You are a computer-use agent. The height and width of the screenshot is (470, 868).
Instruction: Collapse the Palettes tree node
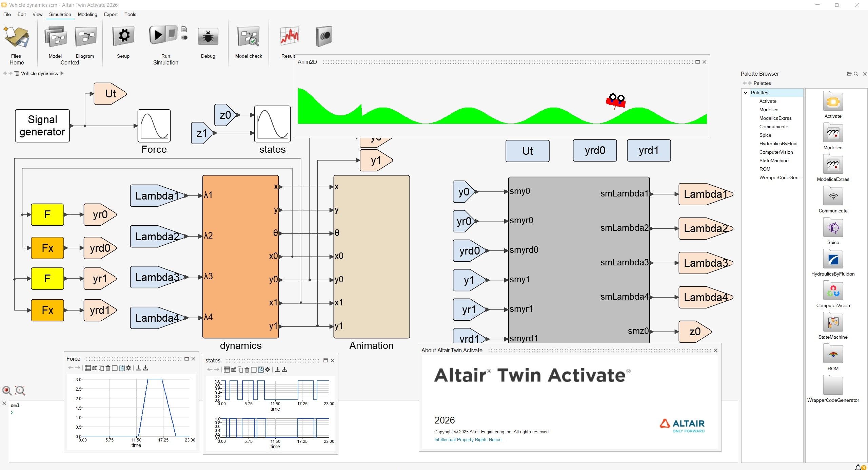coord(746,92)
